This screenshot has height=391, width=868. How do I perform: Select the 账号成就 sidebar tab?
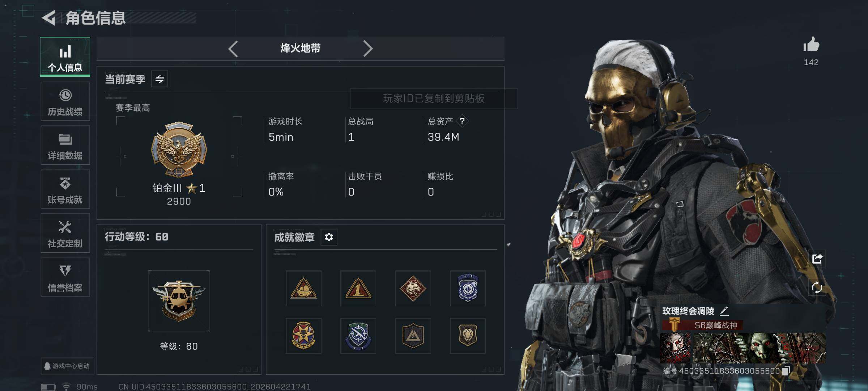[x=65, y=189]
